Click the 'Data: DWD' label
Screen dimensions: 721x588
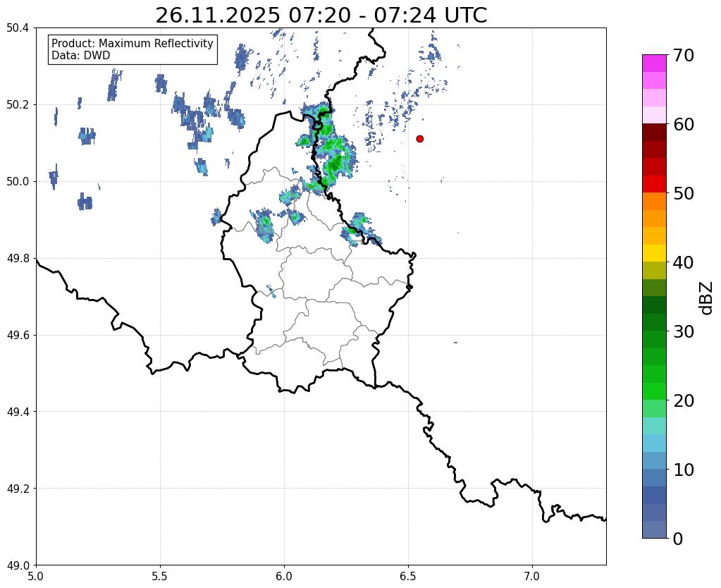click(81, 55)
